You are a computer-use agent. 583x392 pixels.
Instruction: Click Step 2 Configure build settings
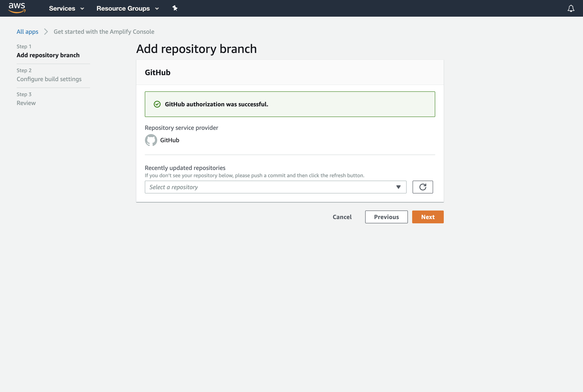tap(49, 79)
